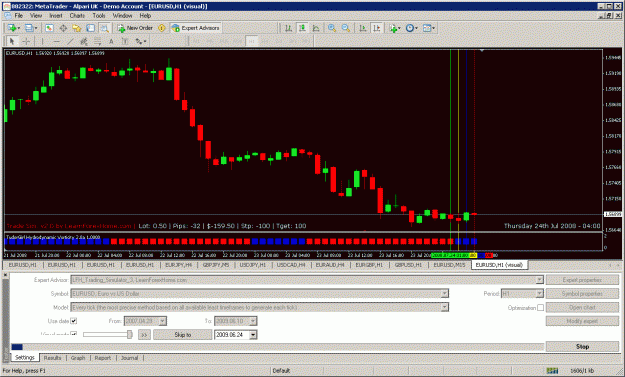625x377 pixels.
Task: Switch to the USDCAD,H4 chart tab
Action: pyautogui.click(x=291, y=265)
